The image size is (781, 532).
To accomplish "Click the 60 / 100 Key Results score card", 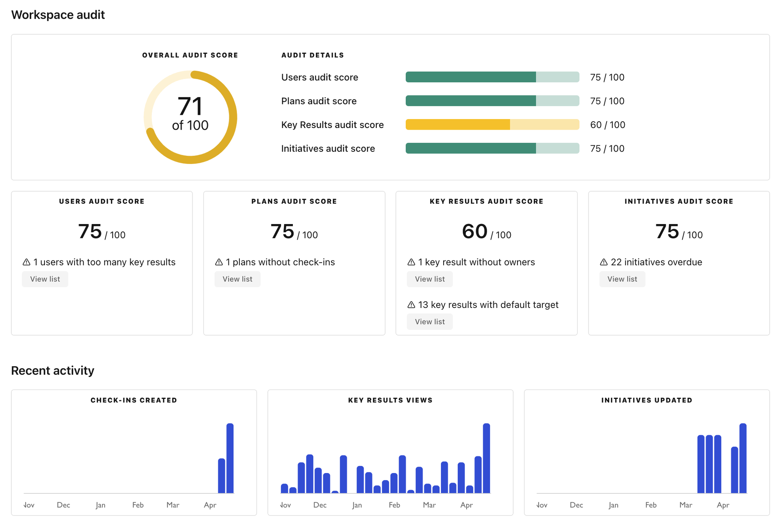I will tap(486, 231).
